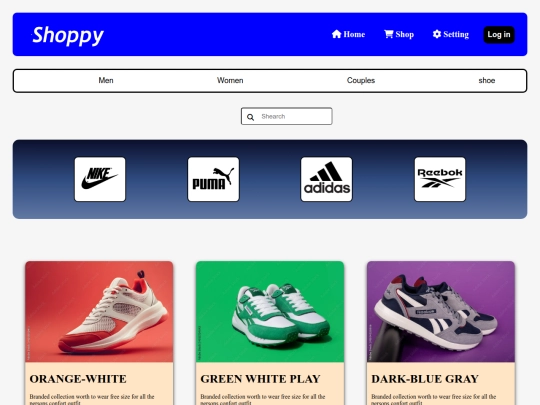The image size is (540, 405).
Task: Click the Nike brand logo
Action: point(100,179)
